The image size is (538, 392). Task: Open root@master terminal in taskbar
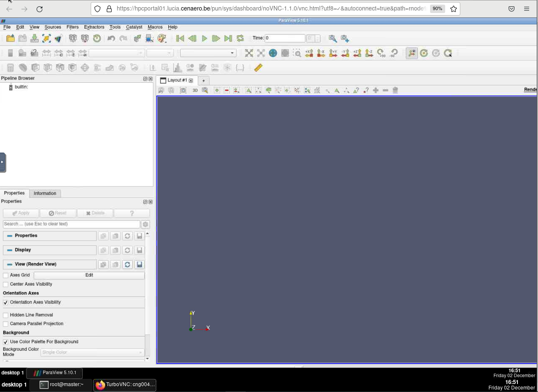pos(61,384)
